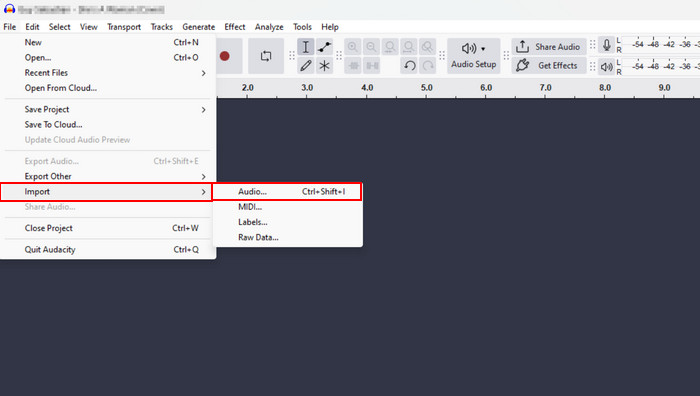Viewport: 700px width, 396px height.
Task: Click the Zoom Out magnifier icon
Action: tap(371, 47)
